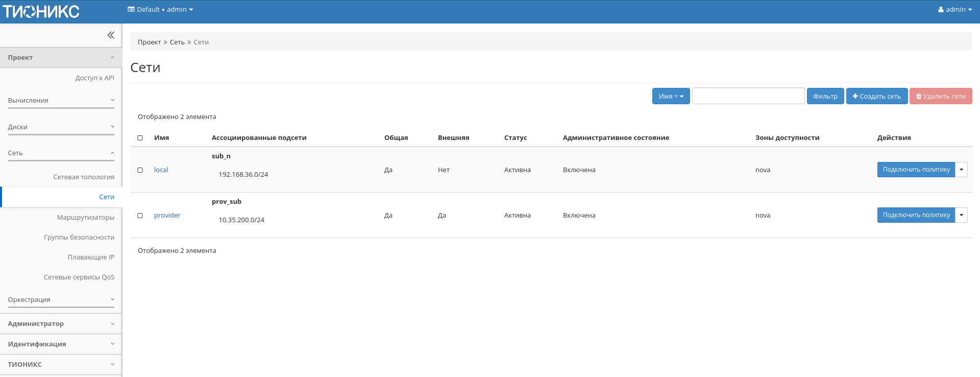Collapse the sidebar with double-chevron icon

coord(111,35)
